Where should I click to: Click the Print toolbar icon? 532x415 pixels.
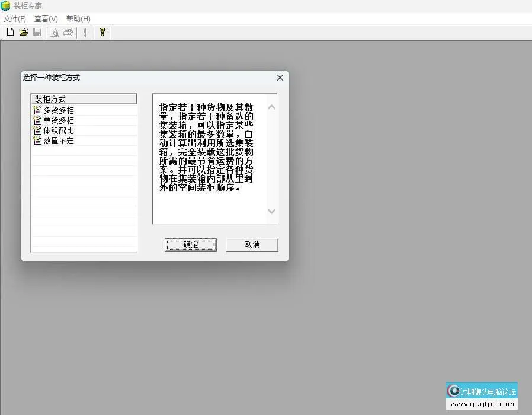tap(68, 32)
